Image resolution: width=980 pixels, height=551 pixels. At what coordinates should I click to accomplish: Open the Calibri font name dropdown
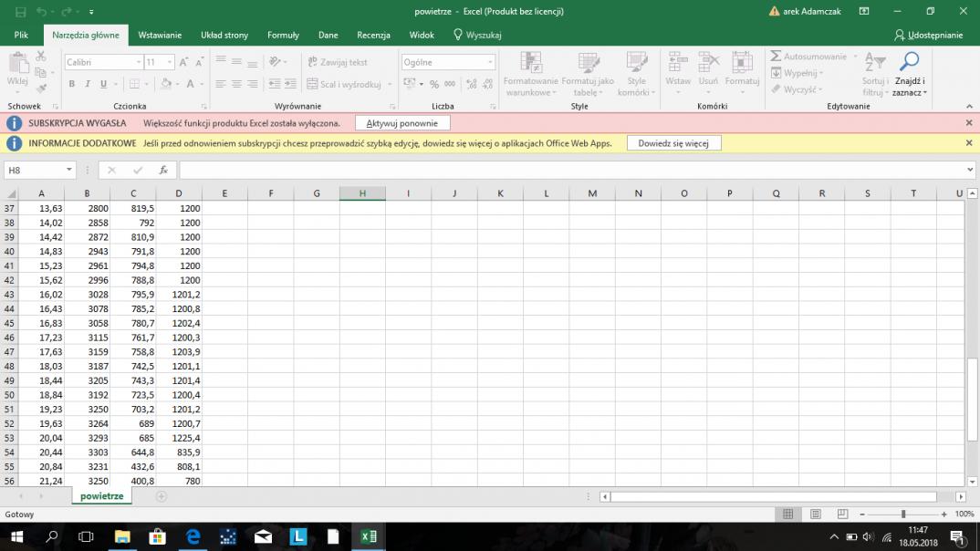pos(139,62)
